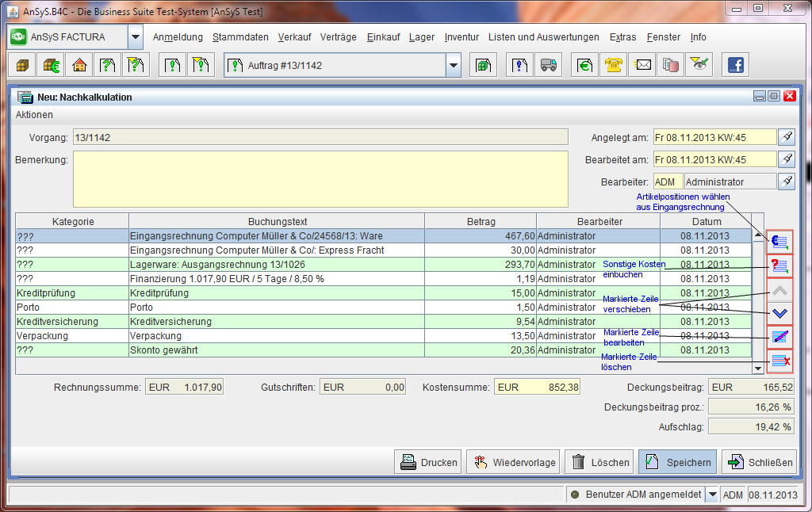812x512 pixels.
Task: Move the marked row down
Action: (x=779, y=314)
